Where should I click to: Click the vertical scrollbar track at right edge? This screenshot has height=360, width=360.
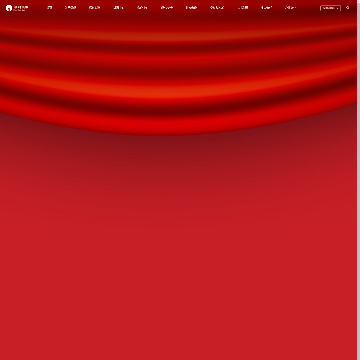358,180
